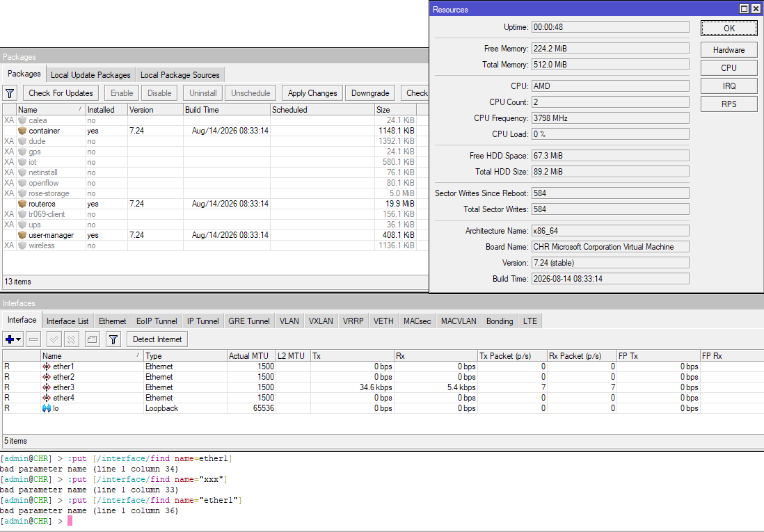Click the remove interface minus icon
The image size is (764, 532).
coord(33,339)
